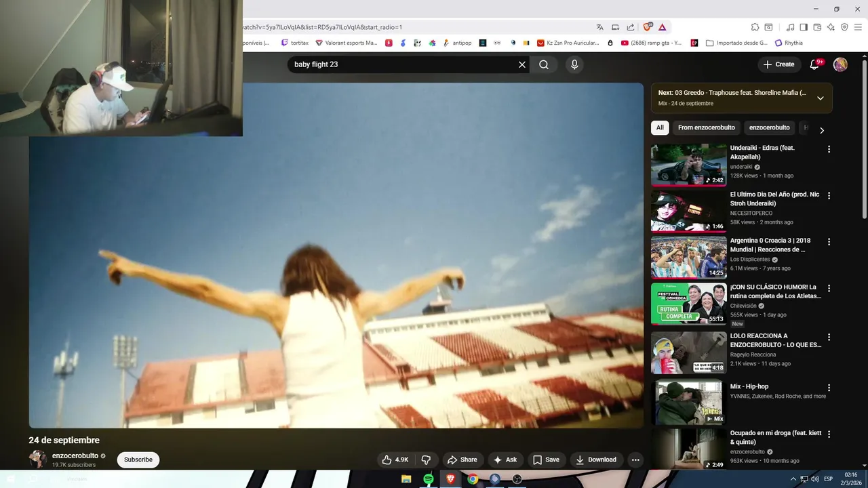Screen dimensions: 868x488
Task: Open Kz Zsn Pro Auricular bookmark
Action: (x=568, y=43)
